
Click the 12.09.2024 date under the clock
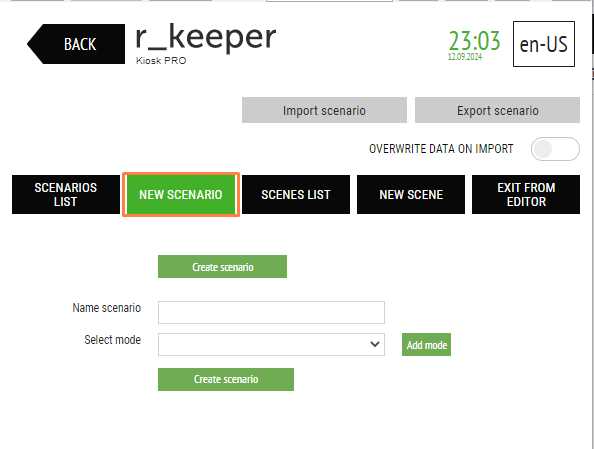465,57
